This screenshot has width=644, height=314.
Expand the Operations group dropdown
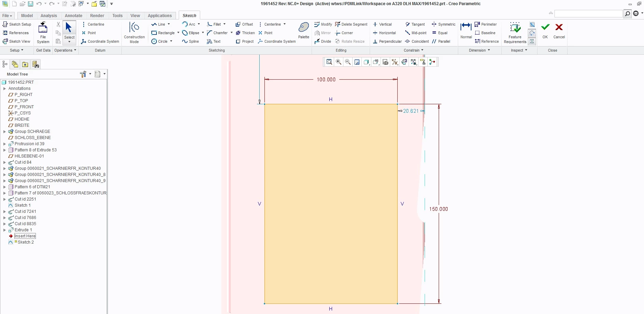(x=65, y=50)
